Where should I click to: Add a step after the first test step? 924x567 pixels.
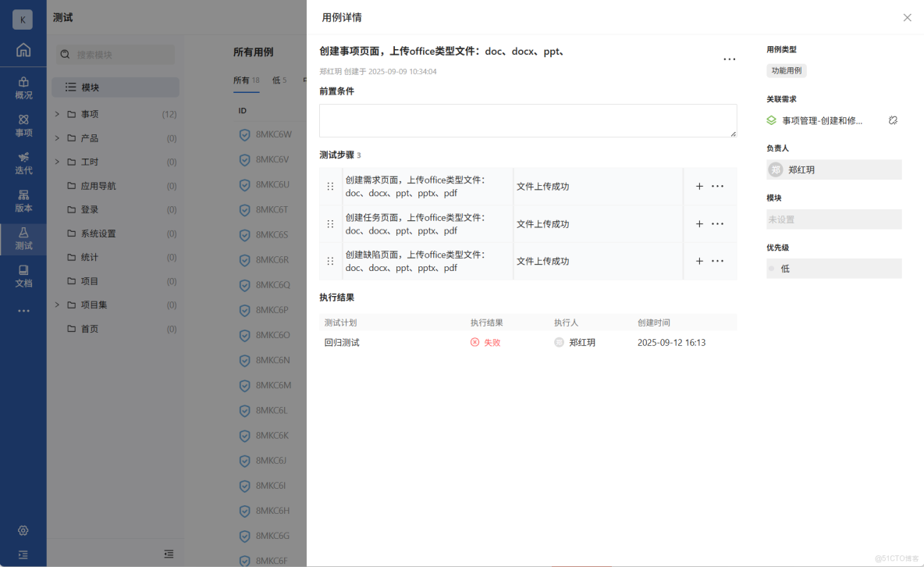click(699, 186)
